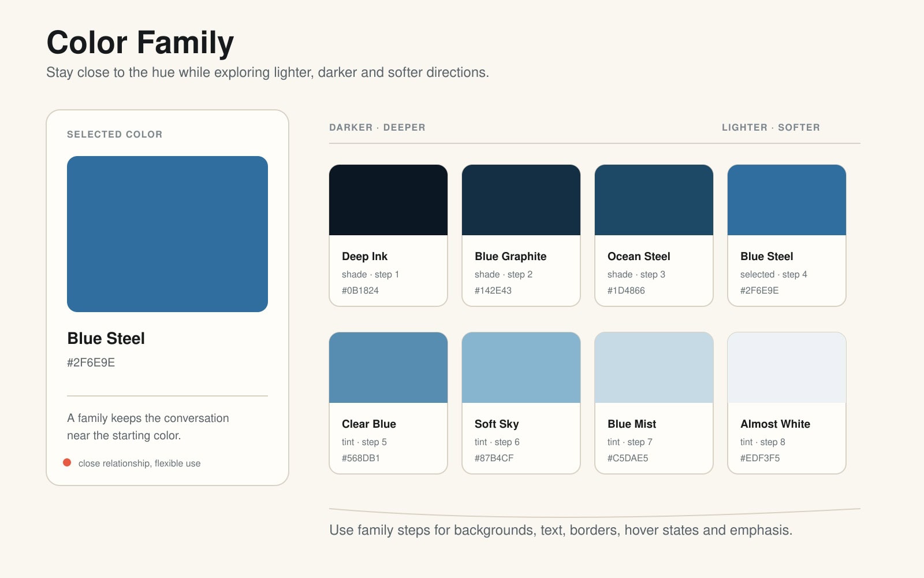924x578 pixels.
Task: Click the LIGHTER · SOFTER heading
Action: pyautogui.click(x=771, y=127)
